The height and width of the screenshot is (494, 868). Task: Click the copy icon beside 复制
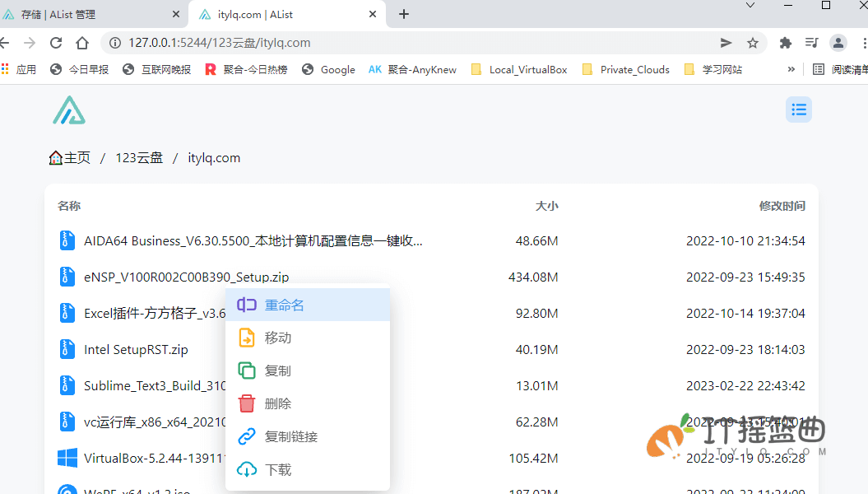tap(246, 370)
